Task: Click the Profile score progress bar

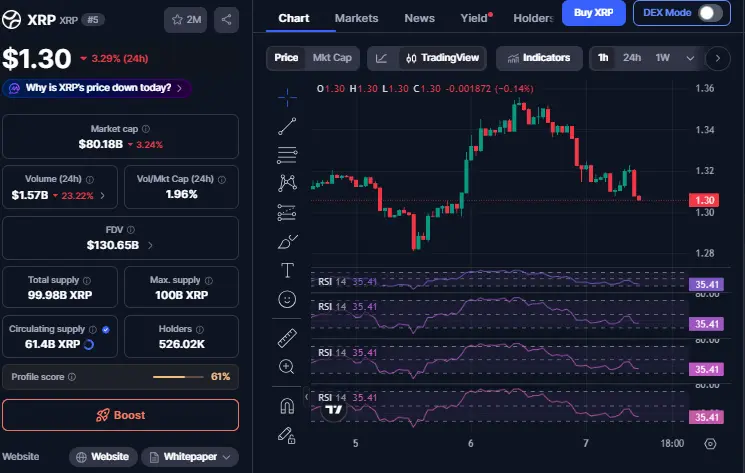Action: coord(178,377)
